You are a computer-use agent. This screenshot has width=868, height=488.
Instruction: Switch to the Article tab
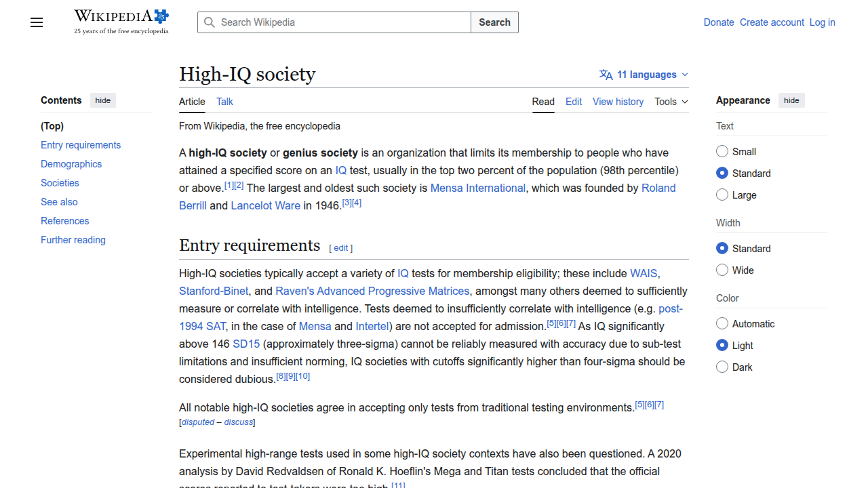[x=192, y=102]
